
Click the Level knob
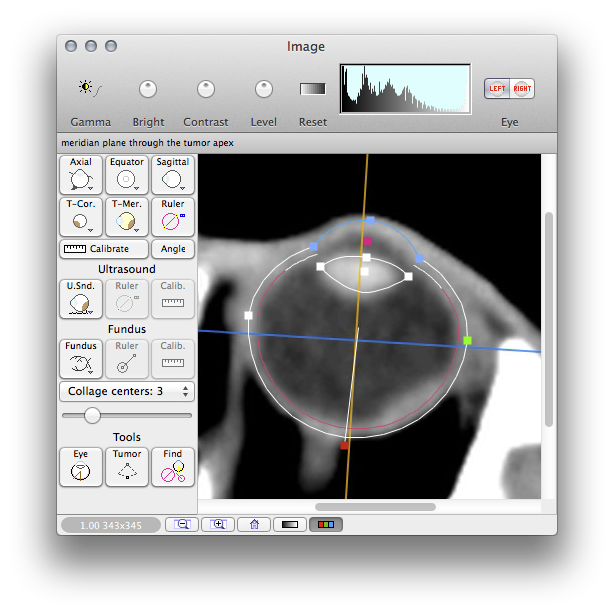[x=264, y=89]
